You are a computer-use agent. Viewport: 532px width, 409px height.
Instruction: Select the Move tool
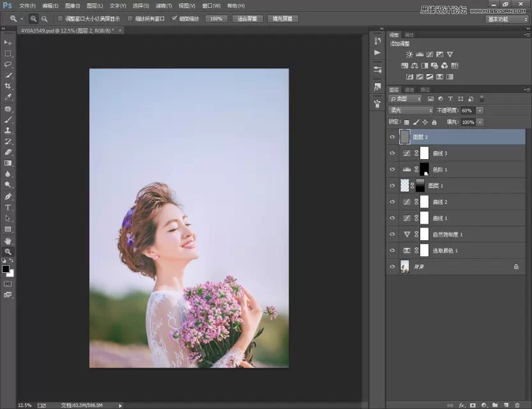[8, 43]
